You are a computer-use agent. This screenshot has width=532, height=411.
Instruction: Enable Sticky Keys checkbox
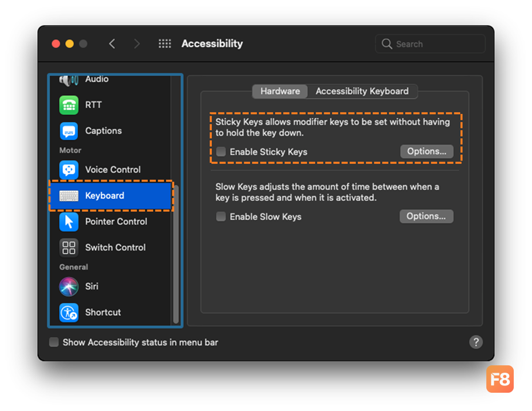point(221,151)
